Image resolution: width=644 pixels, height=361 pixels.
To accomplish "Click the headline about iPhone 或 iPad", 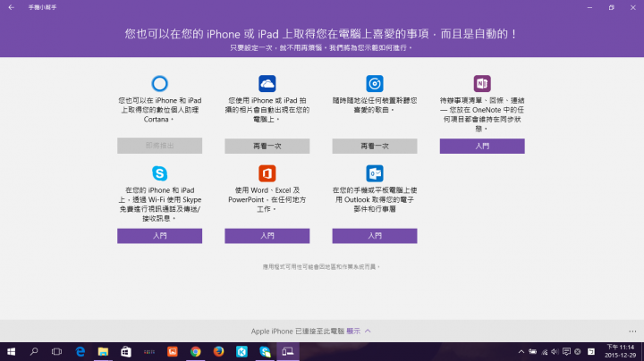I will [321, 34].
